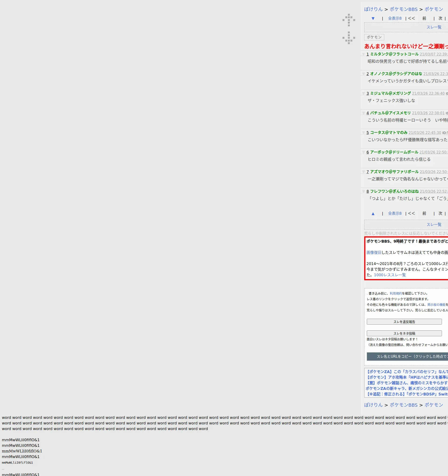
Task: Expand the gray triangle beside post 3
Action: pyautogui.click(x=364, y=94)
